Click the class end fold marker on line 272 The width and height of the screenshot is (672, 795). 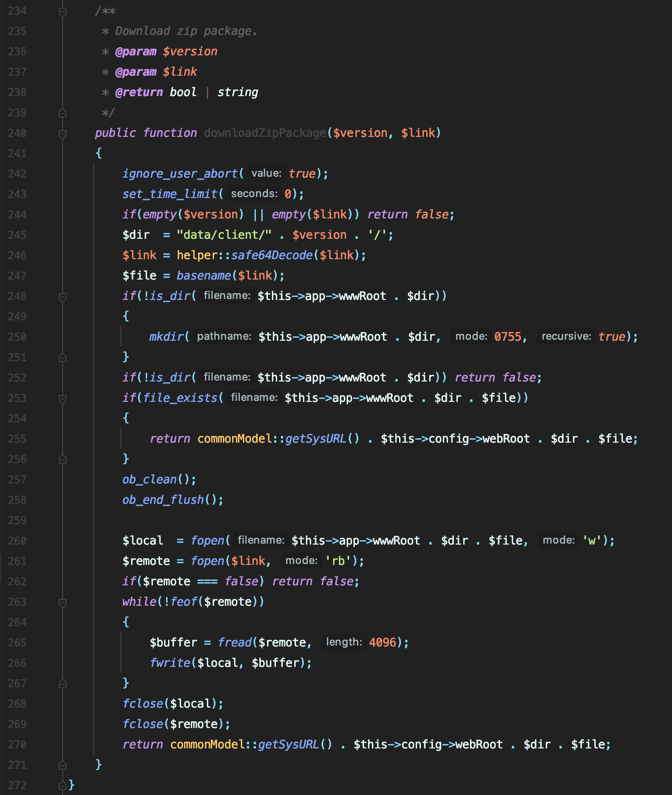63,786
